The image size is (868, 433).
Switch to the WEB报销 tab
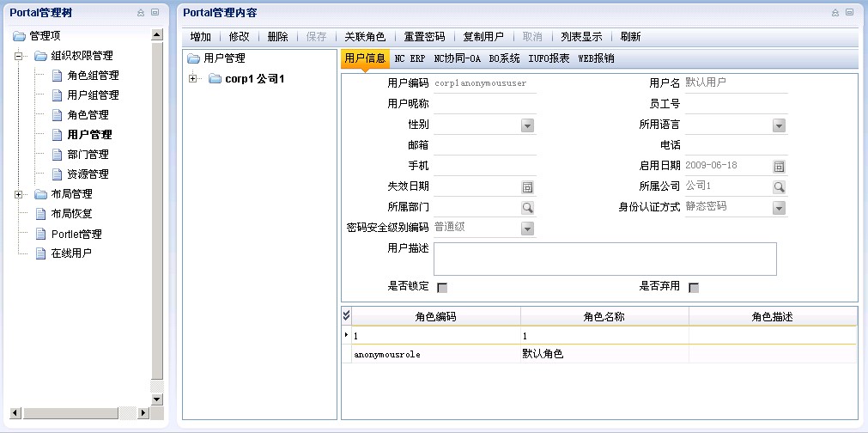[x=596, y=58]
